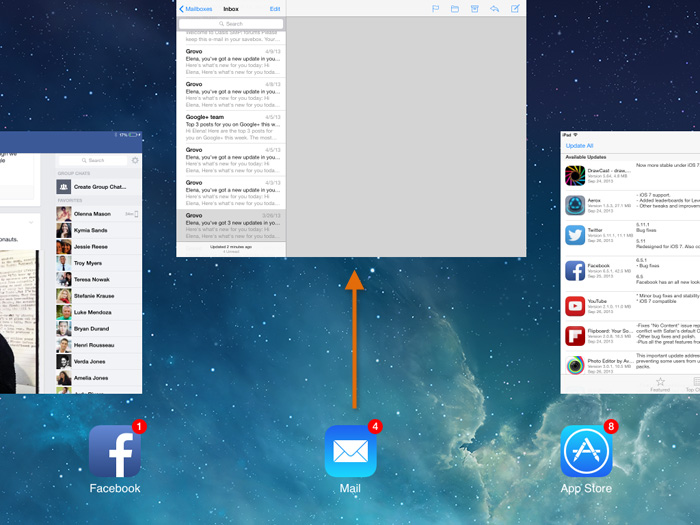Tap the Create Group Chat row in Facebook
This screenshot has height=525, width=700.
point(99,187)
